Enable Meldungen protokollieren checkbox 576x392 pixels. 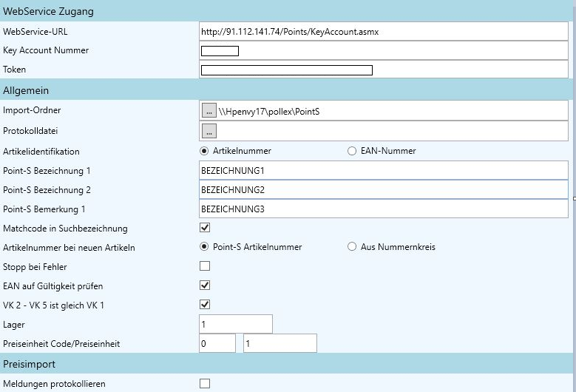point(205,383)
